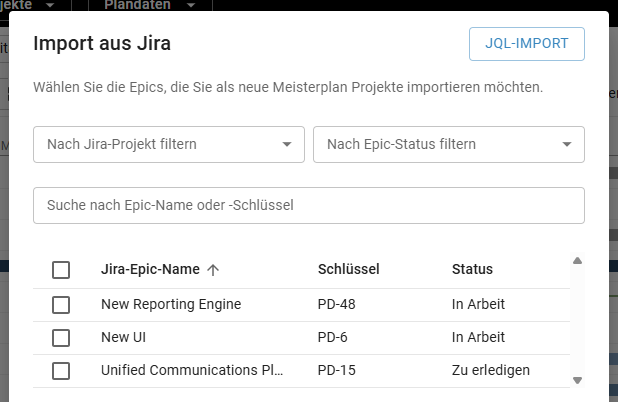This screenshot has width=618, height=402.
Task: Click the PD-48 key cell
Action: (337, 304)
